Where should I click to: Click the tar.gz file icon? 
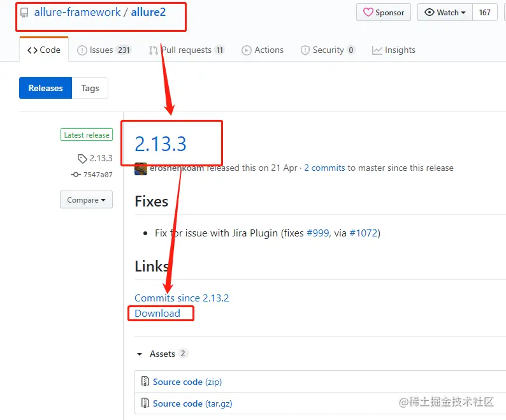click(x=145, y=403)
